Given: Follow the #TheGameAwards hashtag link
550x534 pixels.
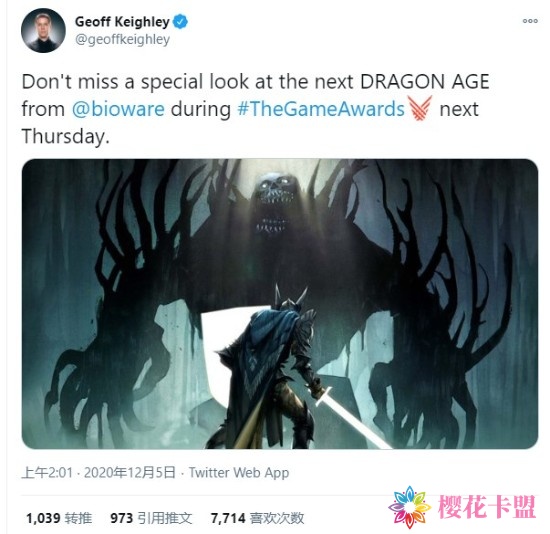Looking at the screenshot, I should pos(321,109).
